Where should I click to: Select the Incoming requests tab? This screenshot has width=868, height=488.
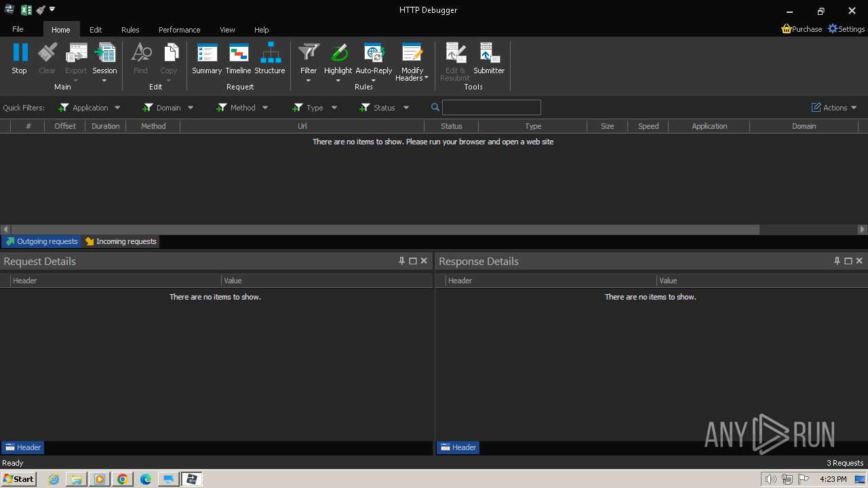click(121, 241)
